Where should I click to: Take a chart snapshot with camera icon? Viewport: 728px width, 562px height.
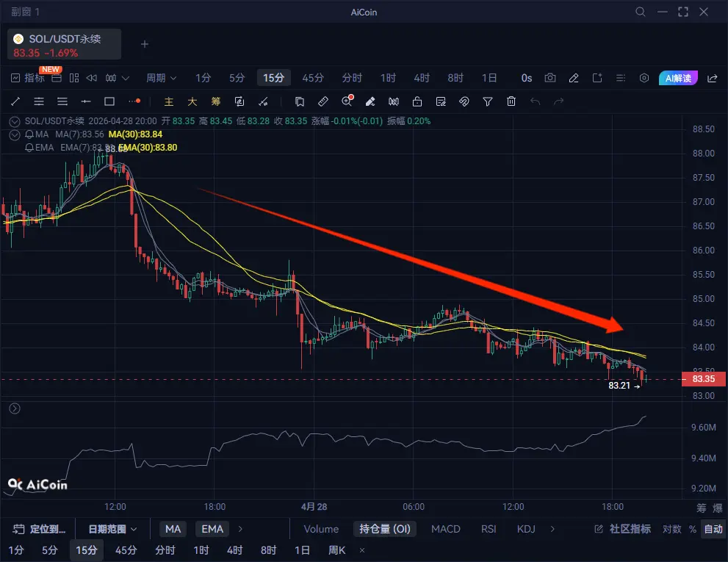[550, 78]
